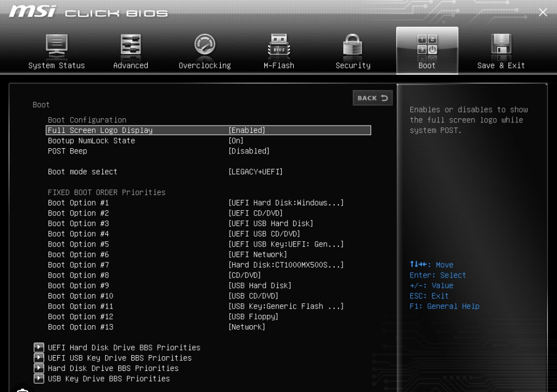Change Boot Option #11 USB Key Generic Flash value

286,306
